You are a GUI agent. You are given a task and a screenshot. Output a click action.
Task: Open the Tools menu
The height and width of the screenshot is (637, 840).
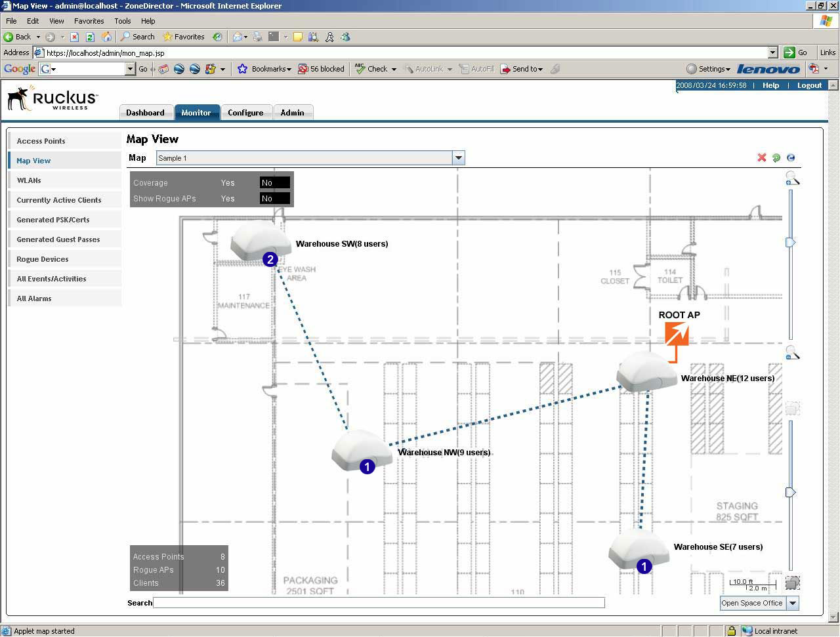[x=123, y=21]
